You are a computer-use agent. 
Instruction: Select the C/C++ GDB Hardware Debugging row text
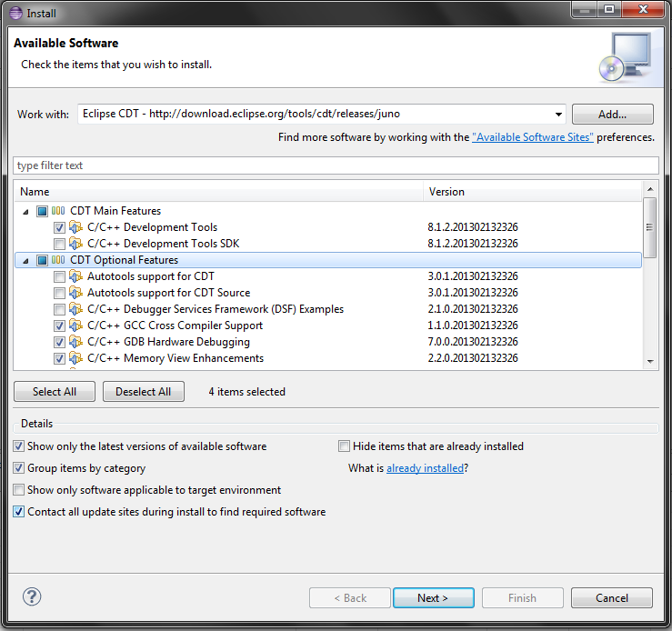[168, 342]
